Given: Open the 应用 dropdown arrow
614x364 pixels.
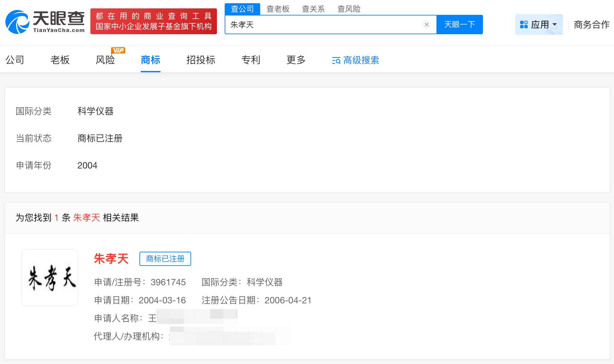Looking at the screenshot, I should click(555, 24).
